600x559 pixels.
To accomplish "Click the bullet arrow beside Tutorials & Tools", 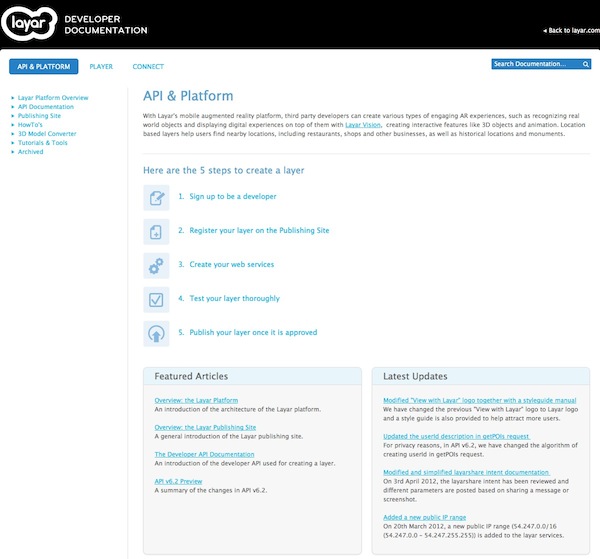I will (x=13, y=143).
